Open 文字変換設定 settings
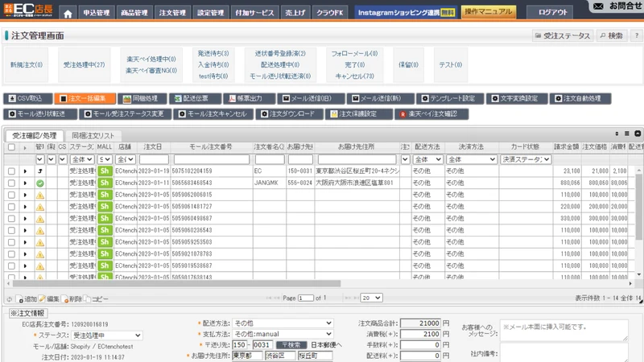 (517, 98)
